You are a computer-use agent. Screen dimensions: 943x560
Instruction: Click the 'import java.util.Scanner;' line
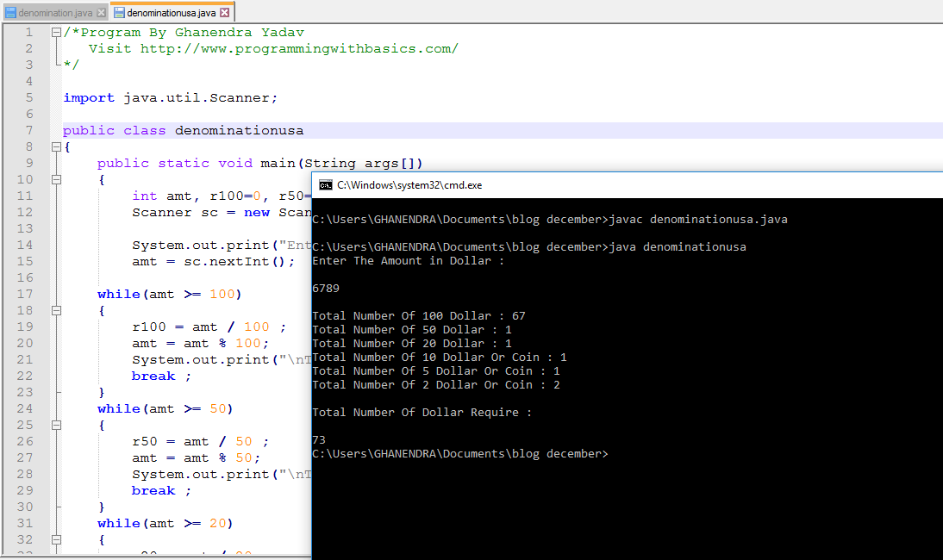point(170,98)
